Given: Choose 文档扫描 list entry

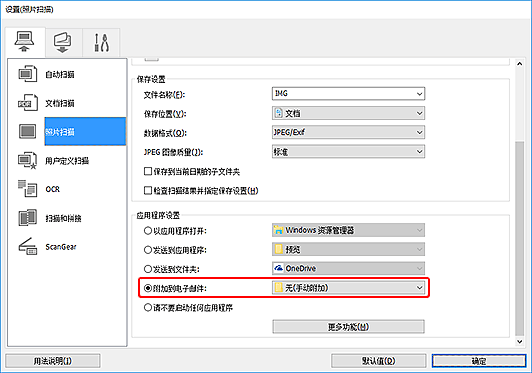Looking at the screenshot, I should [x=60, y=103].
